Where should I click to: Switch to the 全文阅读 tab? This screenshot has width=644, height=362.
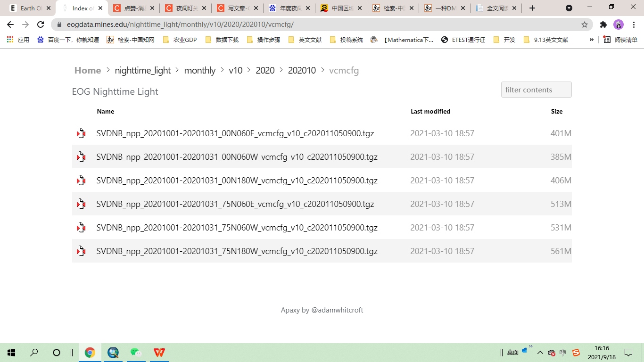(x=497, y=8)
